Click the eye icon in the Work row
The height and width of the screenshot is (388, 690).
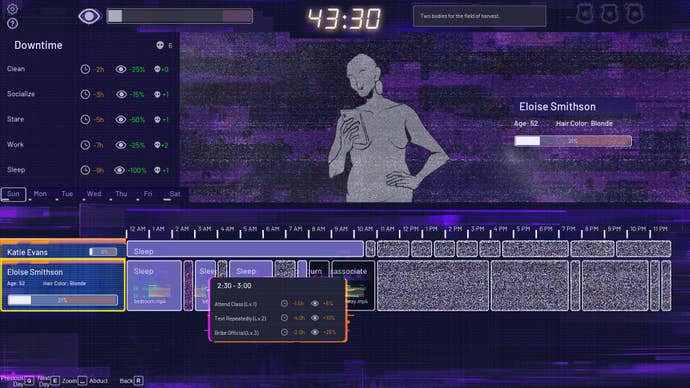[x=121, y=145]
